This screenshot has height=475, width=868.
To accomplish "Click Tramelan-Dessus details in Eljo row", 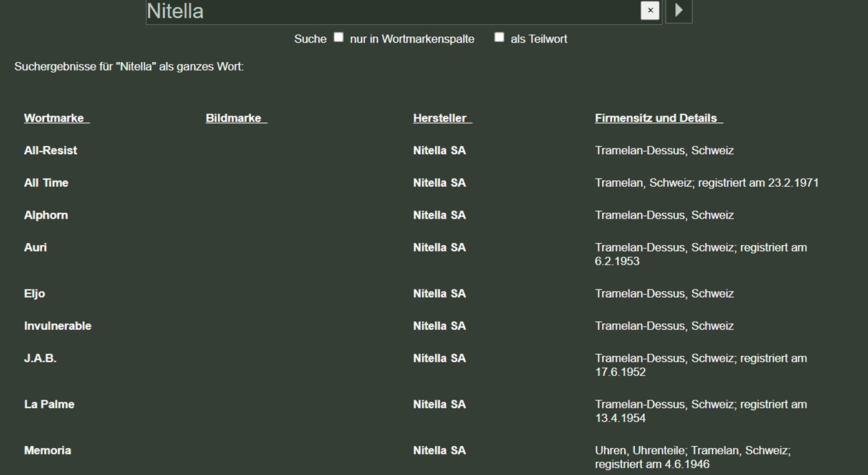I will click(664, 294).
